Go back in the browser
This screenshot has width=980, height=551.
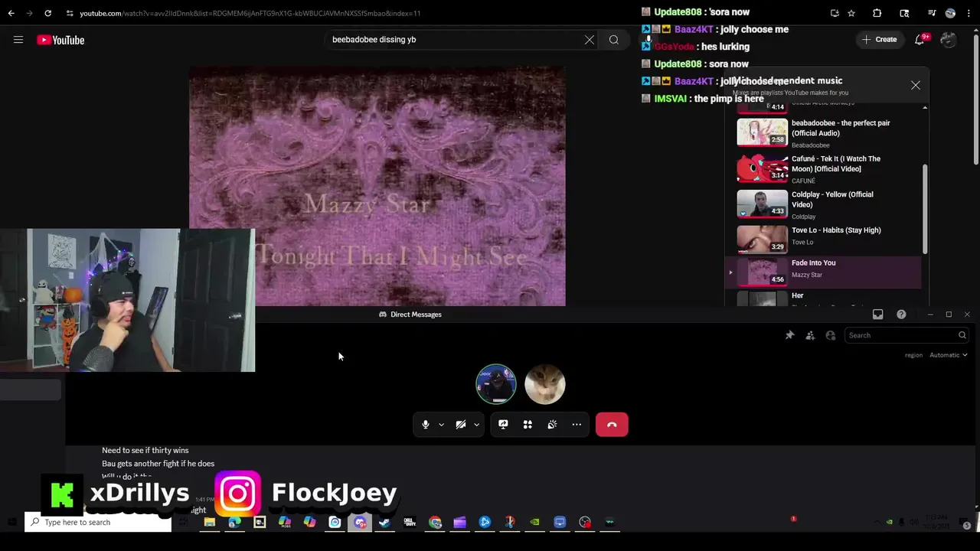coord(11,13)
